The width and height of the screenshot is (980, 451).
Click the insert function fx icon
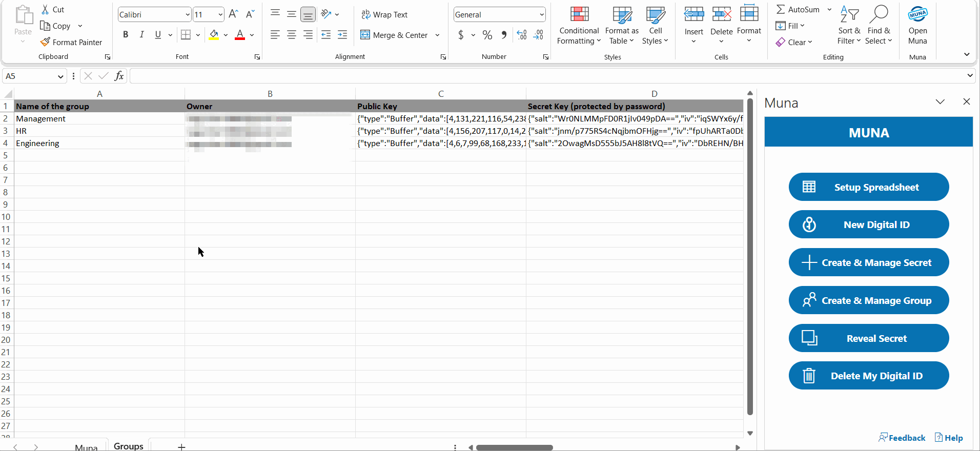(119, 76)
